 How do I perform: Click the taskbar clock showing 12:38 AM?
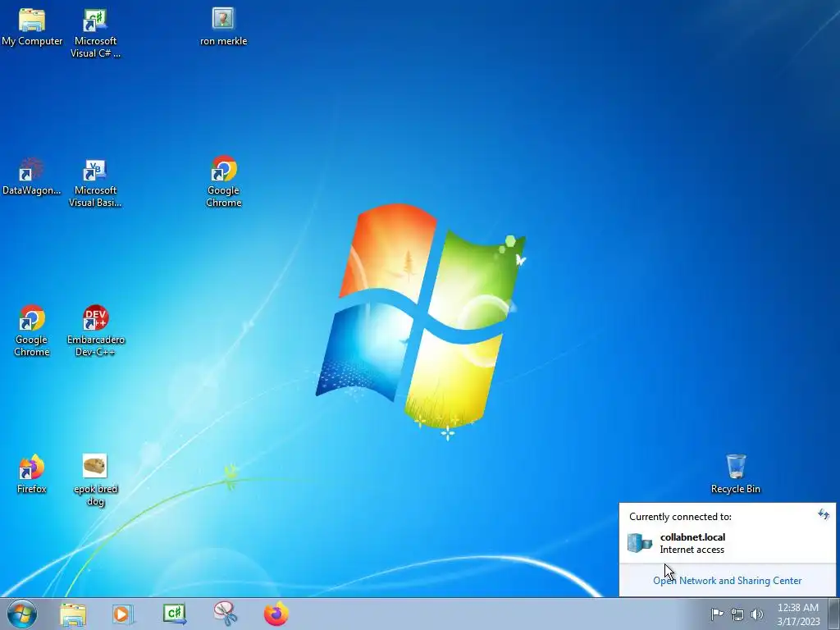[798, 614]
